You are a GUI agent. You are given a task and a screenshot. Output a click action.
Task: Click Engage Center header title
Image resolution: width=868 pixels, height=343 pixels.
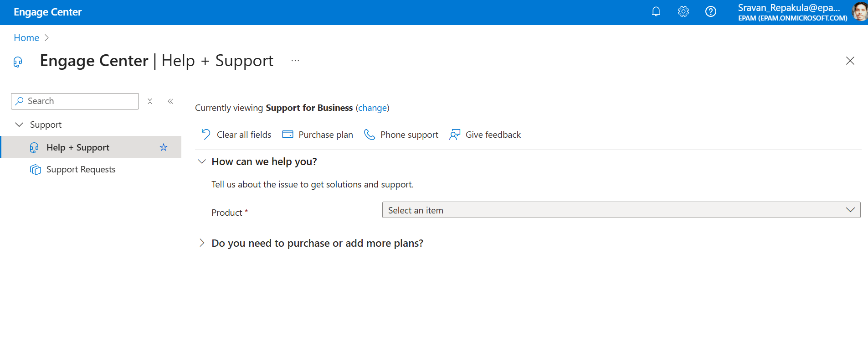pyautogui.click(x=48, y=12)
